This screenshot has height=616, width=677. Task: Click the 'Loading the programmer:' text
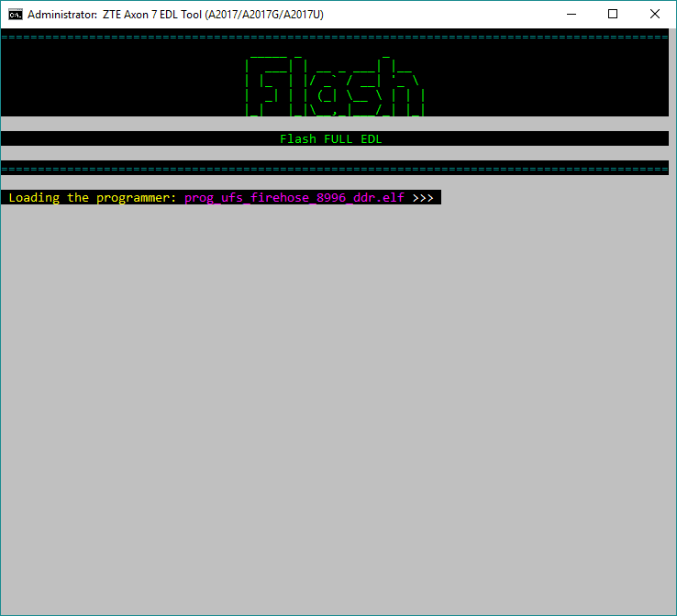point(93,198)
